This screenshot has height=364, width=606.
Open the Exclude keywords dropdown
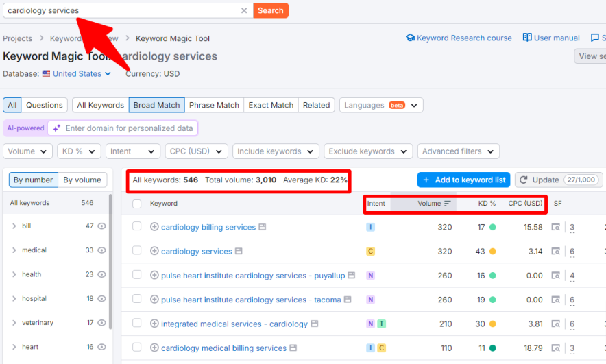[x=368, y=151]
